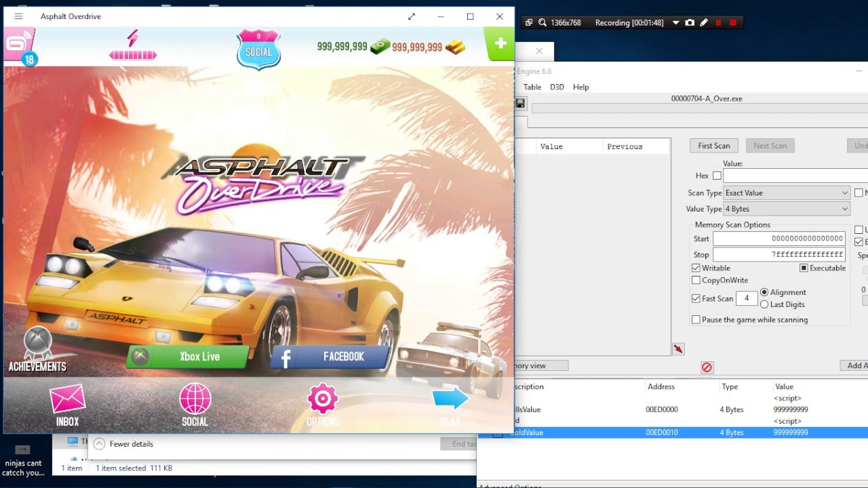This screenshot has width=868, height=488.
Task: Click the Facebook connect button
Action: click(x=331, y=357)
